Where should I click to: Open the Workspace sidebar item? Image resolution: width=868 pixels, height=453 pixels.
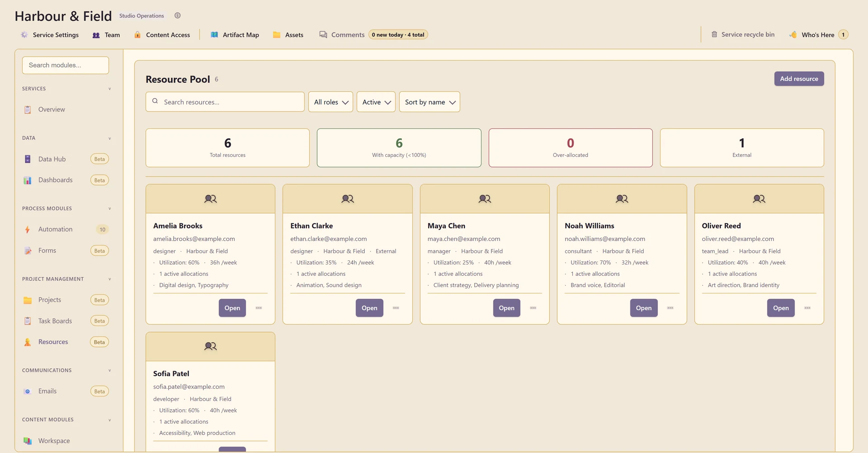(66, 441)
